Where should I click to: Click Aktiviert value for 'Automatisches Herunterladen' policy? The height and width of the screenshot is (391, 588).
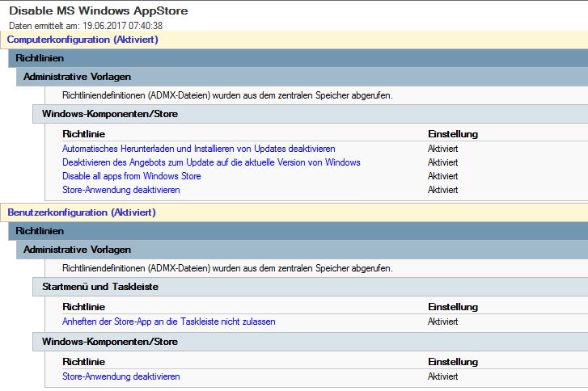[x=443, y=149]
